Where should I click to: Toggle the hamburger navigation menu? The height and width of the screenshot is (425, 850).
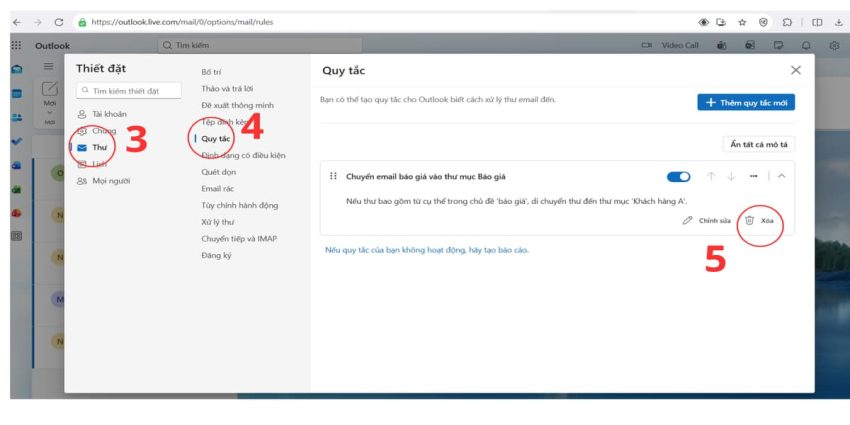[48, 67]
